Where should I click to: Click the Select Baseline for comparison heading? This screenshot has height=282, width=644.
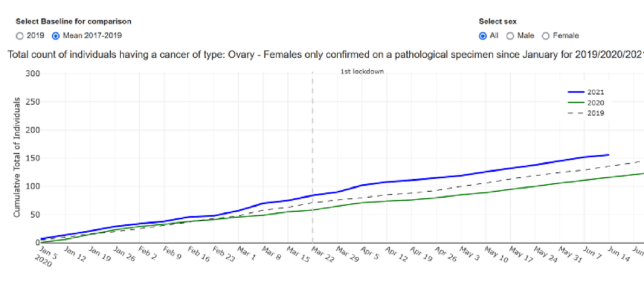tap(73, 22)
